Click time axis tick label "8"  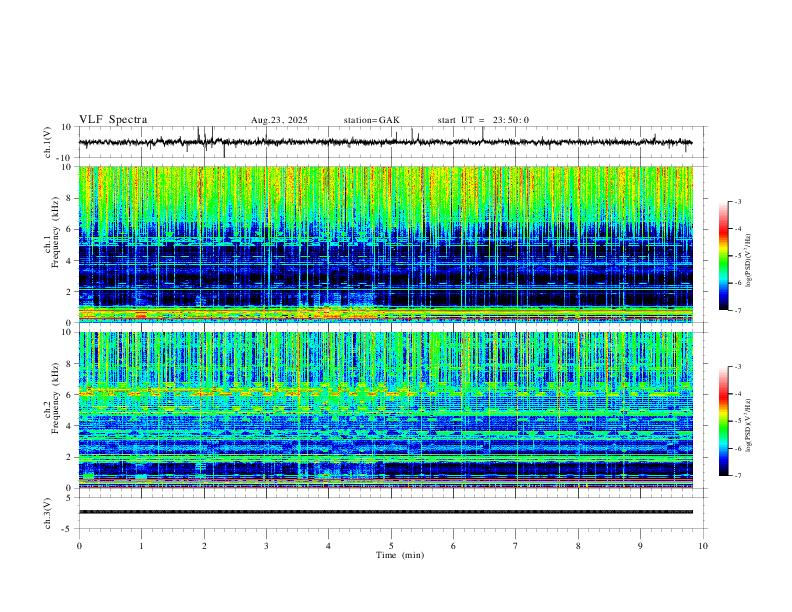(x=578, y=546)
